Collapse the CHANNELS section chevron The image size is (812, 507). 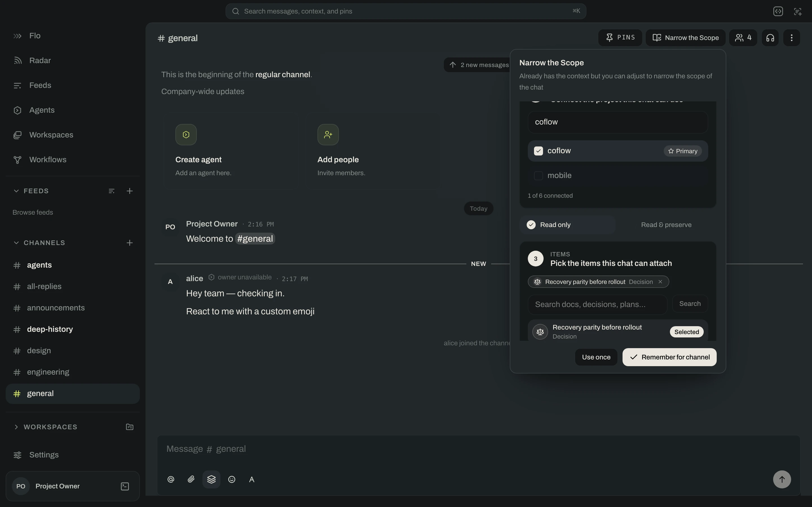16,243
